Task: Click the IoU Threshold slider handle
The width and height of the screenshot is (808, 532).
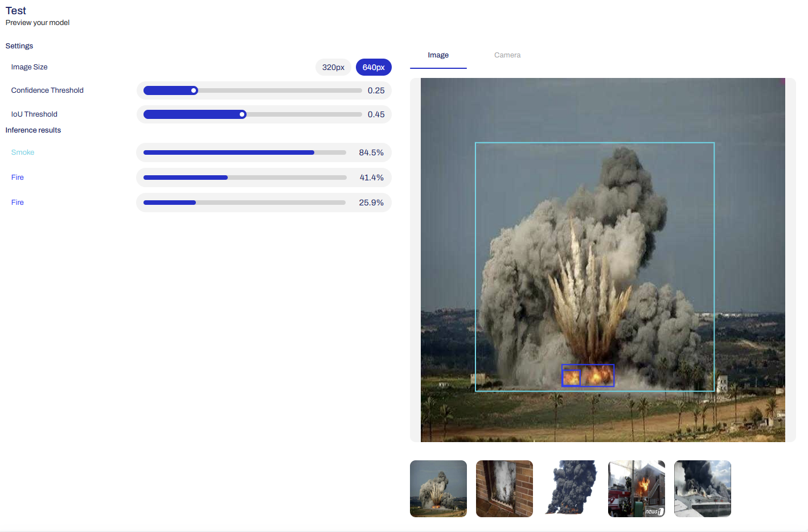Action: tap(243, 114)
